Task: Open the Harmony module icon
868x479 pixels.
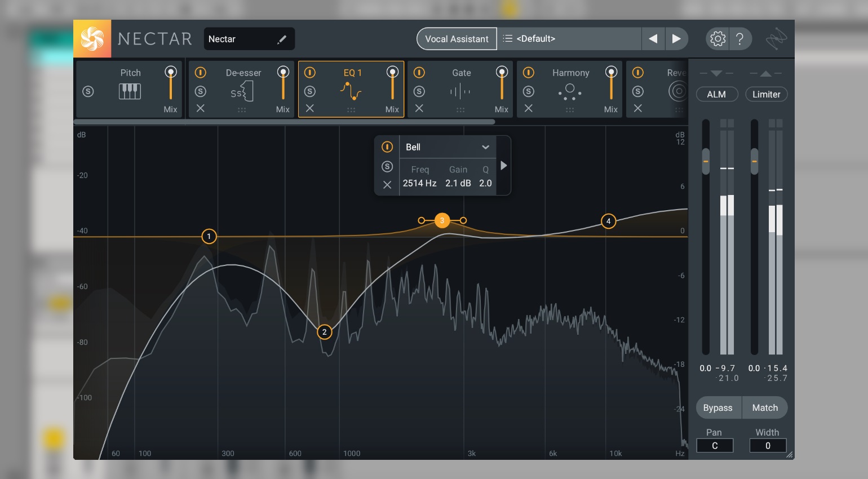Action: (570, 91)
